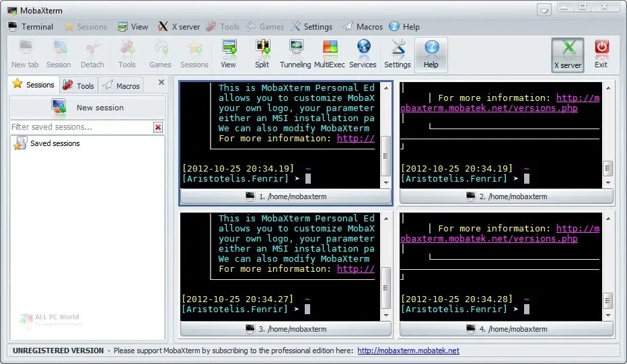Click terminal 4 scrollbar down arrow
Image resolution: width=627 pixels, height=364 pixels.
coord(607,315)
